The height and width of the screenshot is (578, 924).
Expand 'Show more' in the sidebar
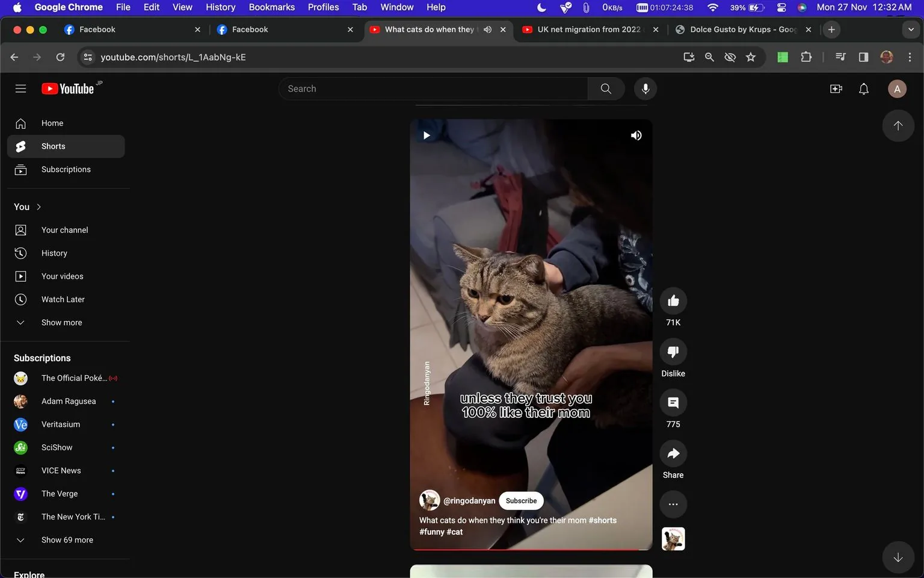coord(61,322)
